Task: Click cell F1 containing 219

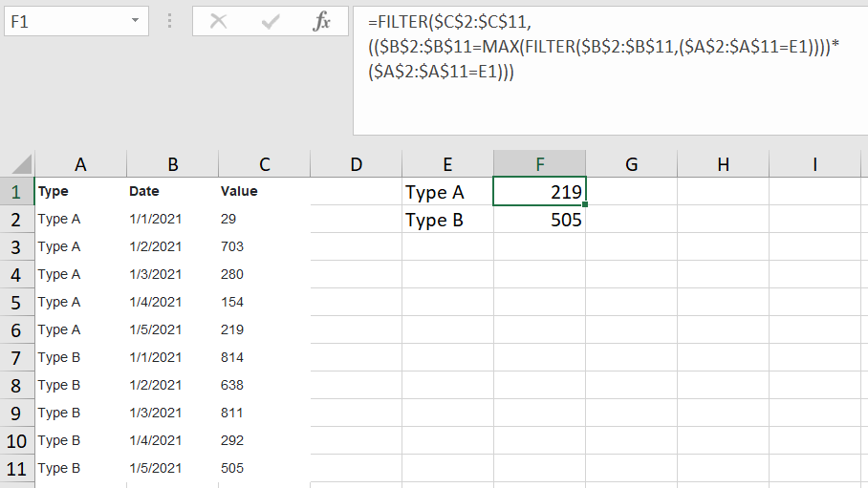Action: 540,191
